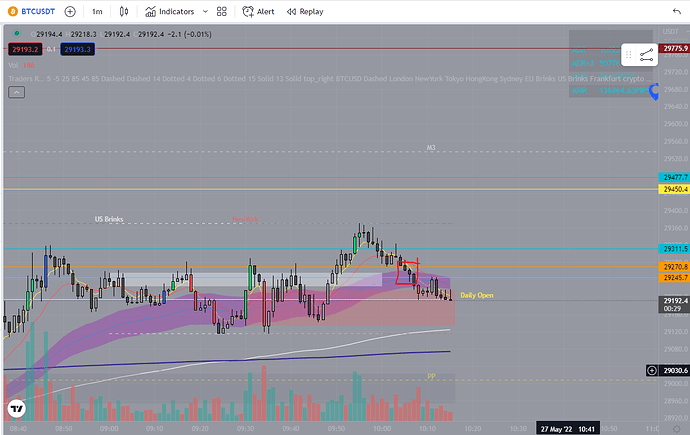Select the Vol 186 volume legend
690x435 pixels.
point(21,65)
